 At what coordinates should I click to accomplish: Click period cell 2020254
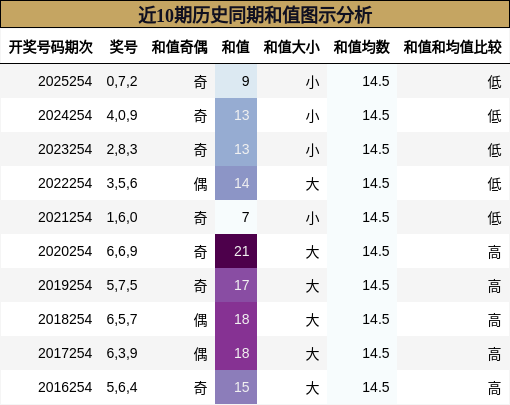[x=65, y=251]
